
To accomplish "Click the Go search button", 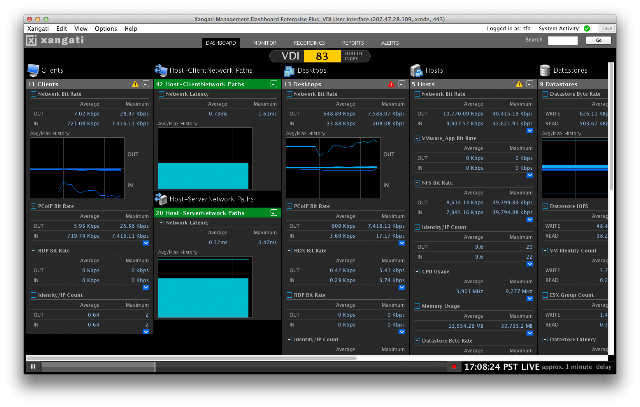I will (x=598, y=40).
